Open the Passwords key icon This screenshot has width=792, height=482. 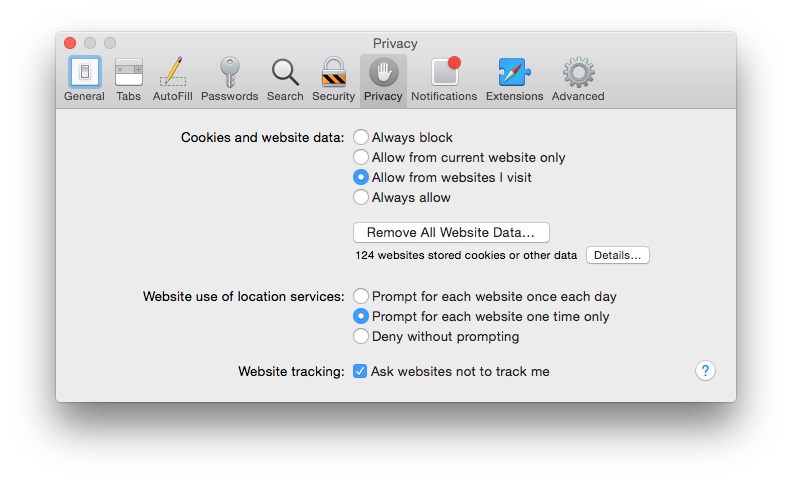tap(229, 79)
